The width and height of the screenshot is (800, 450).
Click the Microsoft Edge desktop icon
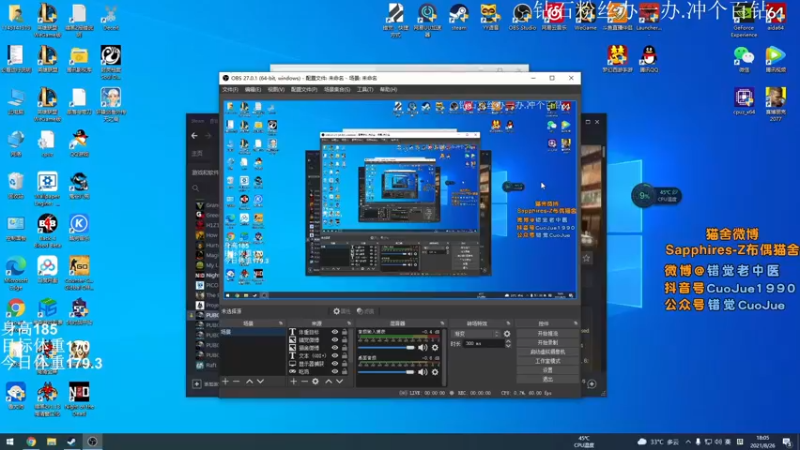(16, 273)
